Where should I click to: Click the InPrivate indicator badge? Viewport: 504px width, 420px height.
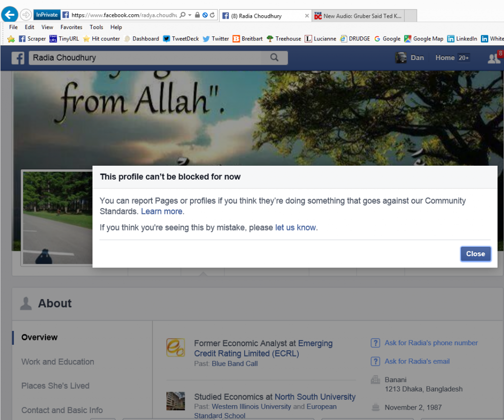pos(47,15)
